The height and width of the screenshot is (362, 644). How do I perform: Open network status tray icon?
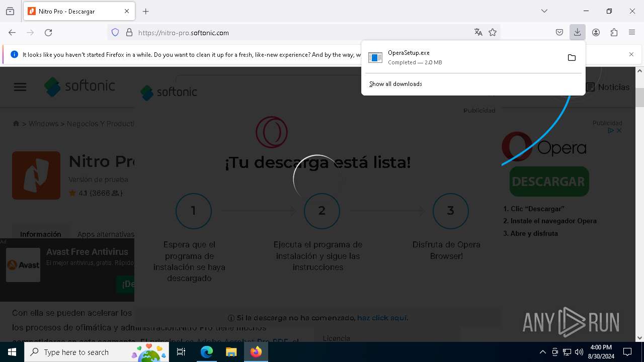567,352
